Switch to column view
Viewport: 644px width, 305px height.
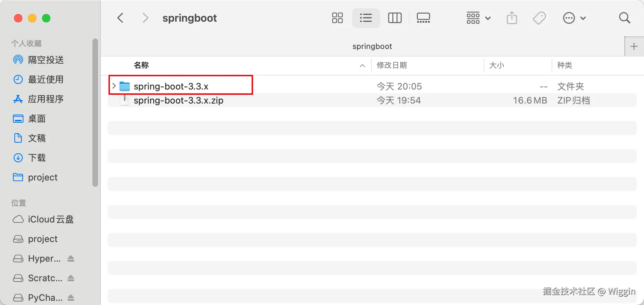pos(395,18)
